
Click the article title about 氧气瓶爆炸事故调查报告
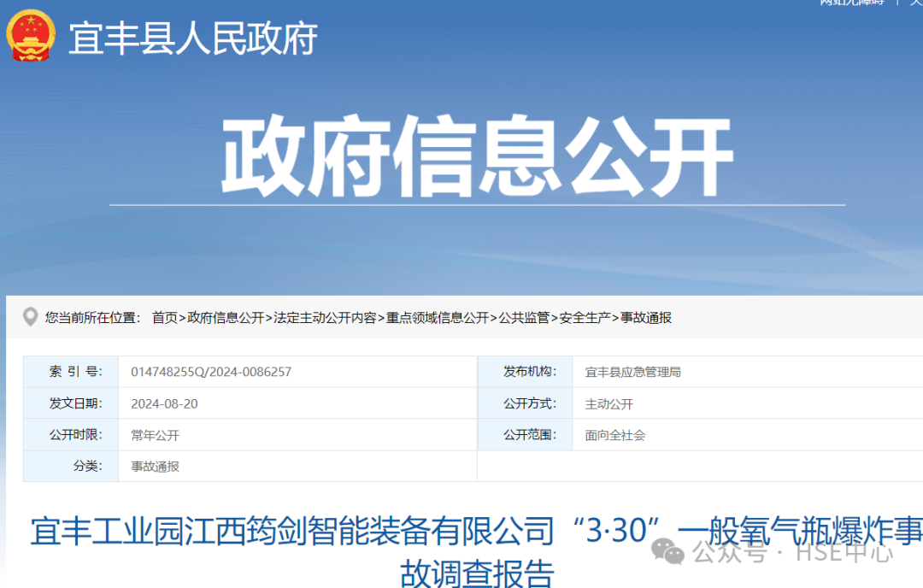point(477,551)
